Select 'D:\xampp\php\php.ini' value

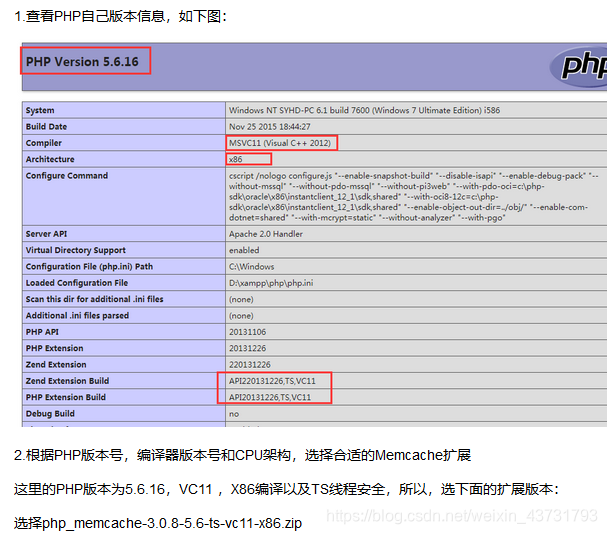(271, 283)
